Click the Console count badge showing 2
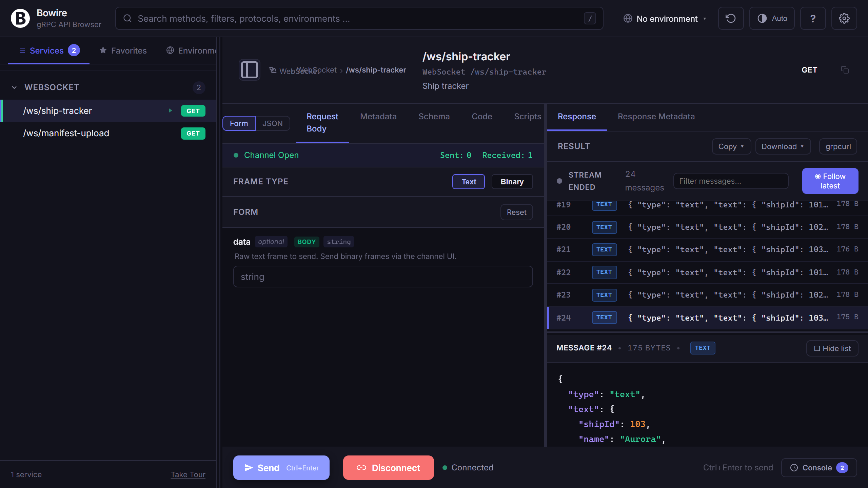The image size is (868, 488). tap(842, 468)
